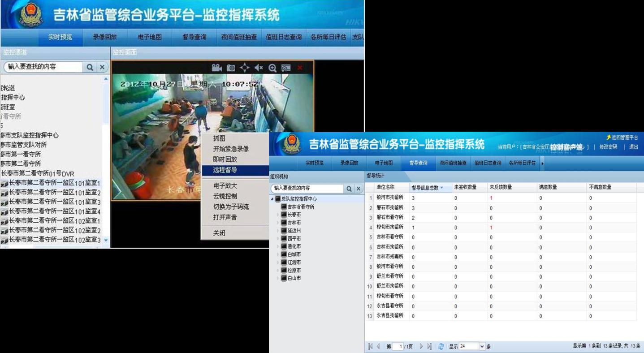Image resolution: width=644 pixels, height=353 pixels.
Task: Open the page size dropdown showing 24
Action: [x=482, y=346]
